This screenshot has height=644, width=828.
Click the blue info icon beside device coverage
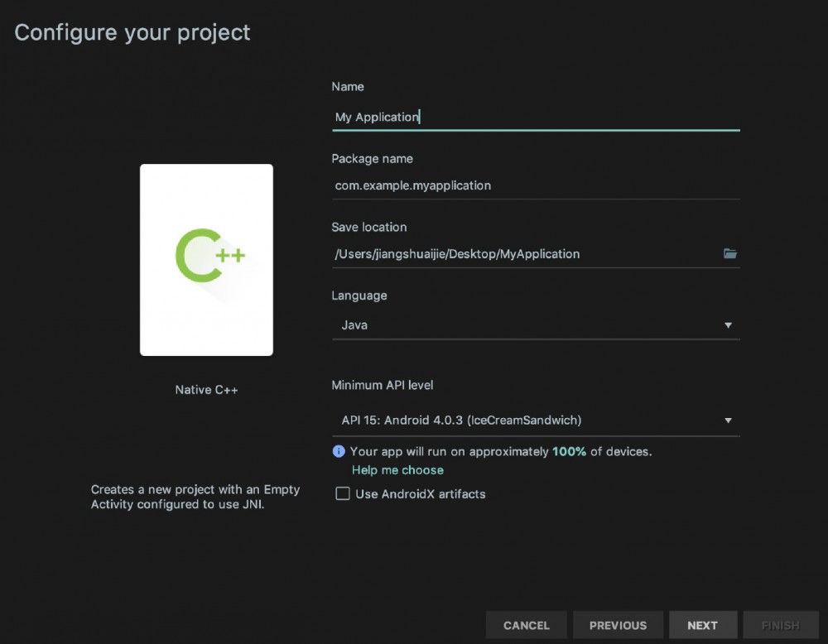[339, 451]
